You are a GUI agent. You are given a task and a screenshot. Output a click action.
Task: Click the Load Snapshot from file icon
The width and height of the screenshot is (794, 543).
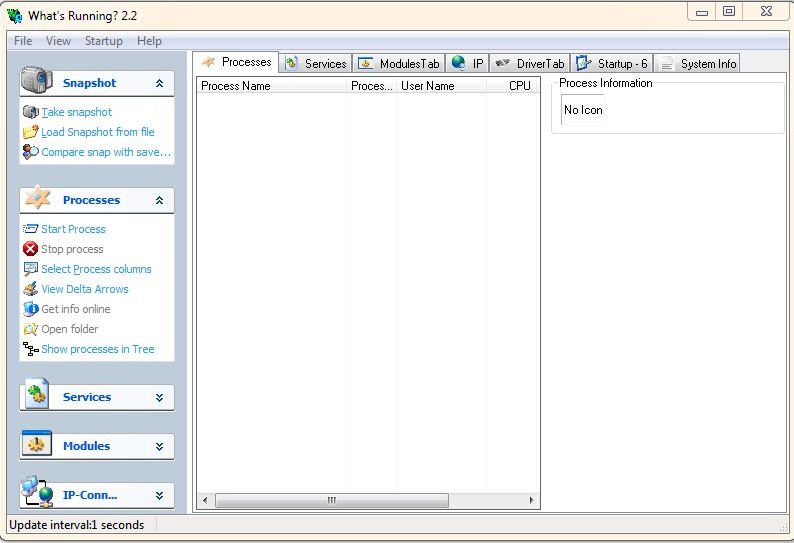(x=30, y=132)
